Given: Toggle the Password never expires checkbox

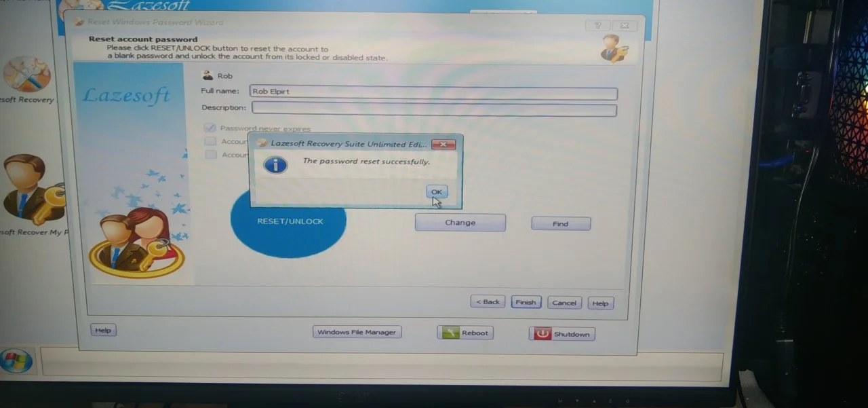Looking at the screenshot, I should pyautogui.click(x=210, y=128).
